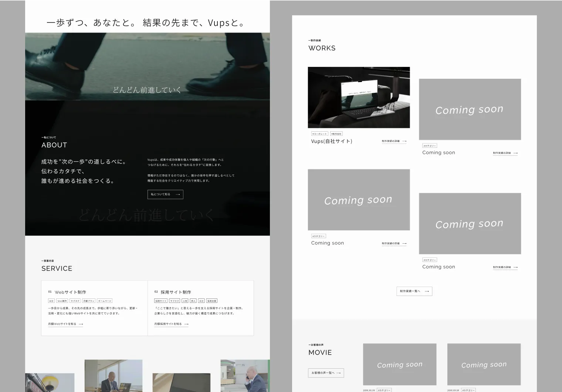Click 制作実績の詳細 link for Vups(自社サイト)

(x=391, y=141)
